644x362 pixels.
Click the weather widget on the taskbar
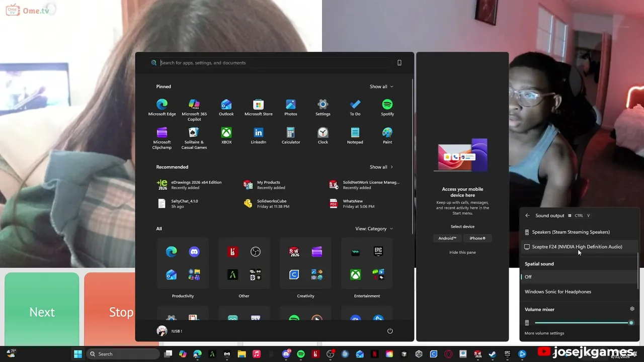[11, 354]
